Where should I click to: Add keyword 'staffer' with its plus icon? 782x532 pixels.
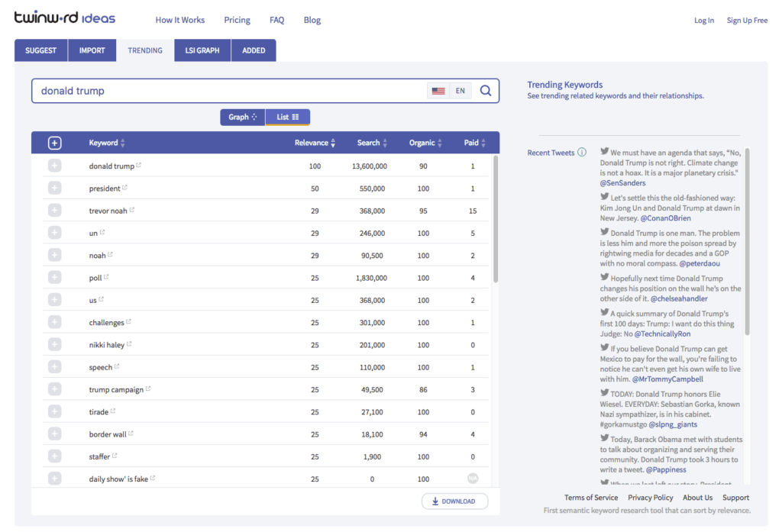tap(54, 456)
